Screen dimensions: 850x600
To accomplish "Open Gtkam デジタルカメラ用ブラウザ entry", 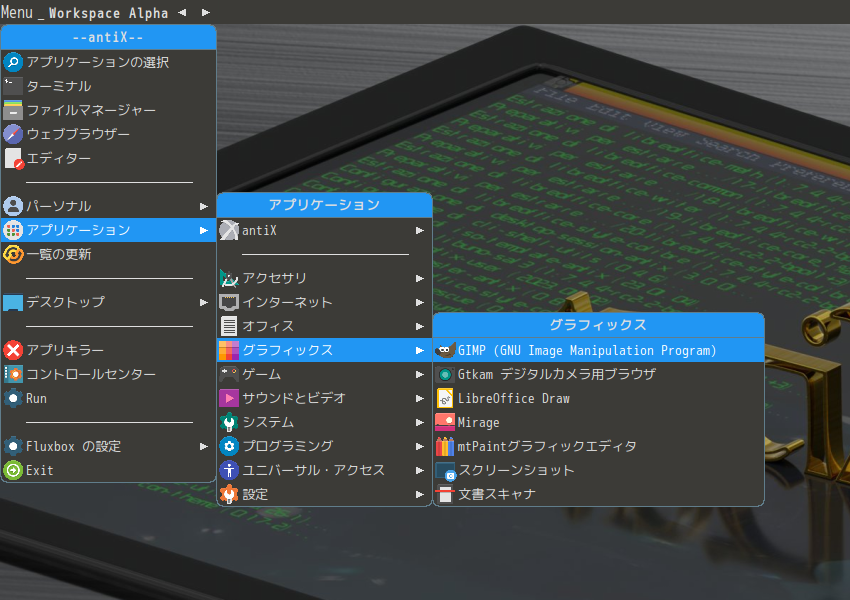I will [x=598, y=374].
